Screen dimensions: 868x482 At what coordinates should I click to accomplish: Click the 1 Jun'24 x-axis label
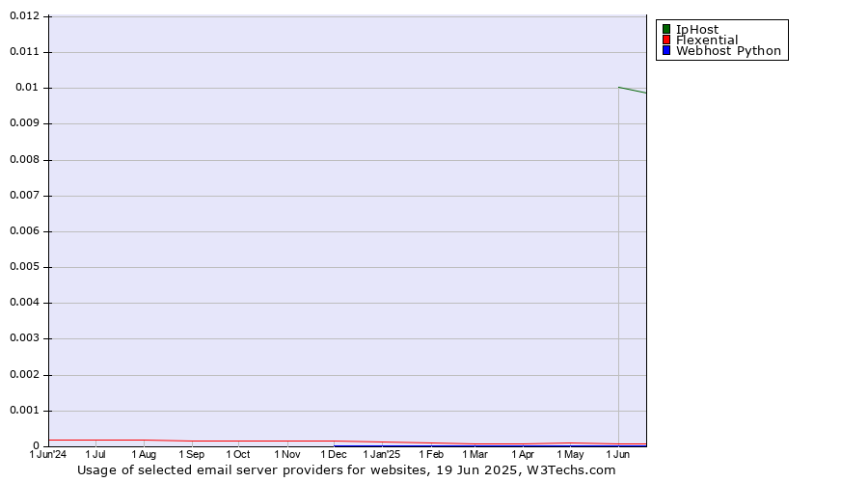(48, 454)
